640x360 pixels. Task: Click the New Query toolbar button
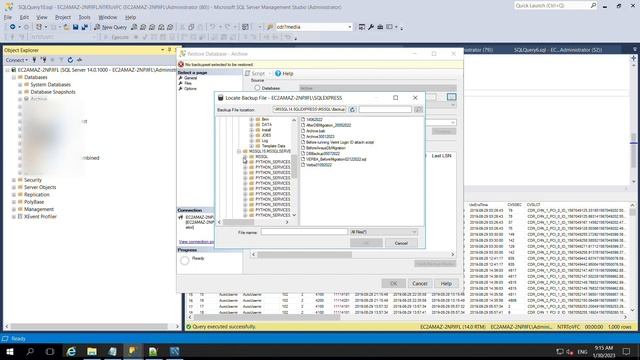tap(110, 27)
